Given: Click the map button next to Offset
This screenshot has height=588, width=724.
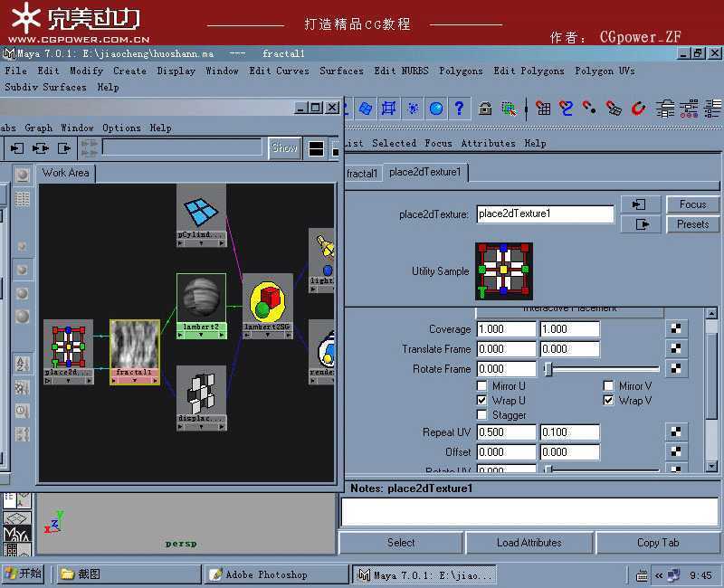Looking at the screenshot, I should click(x=676, y=451).
